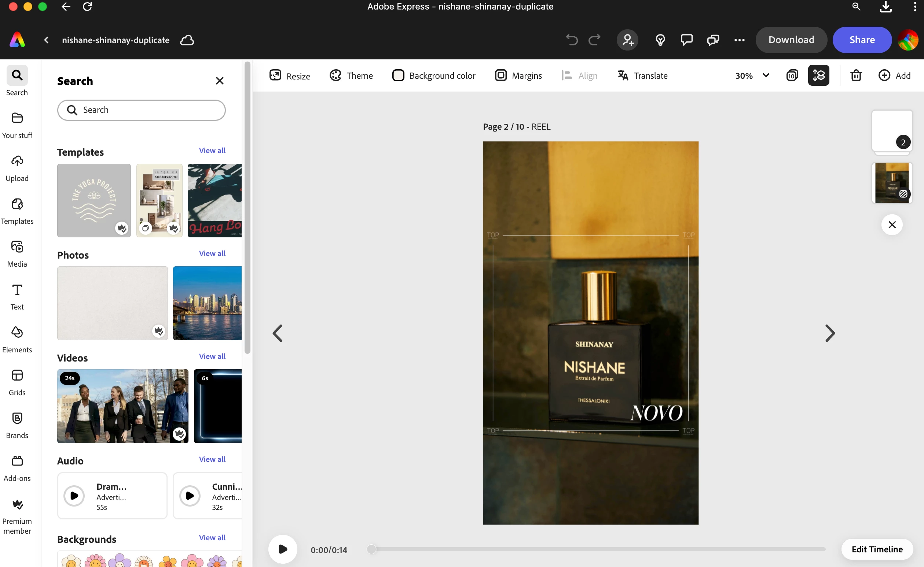Open Translate tool in toolbar

coord(642,75)
